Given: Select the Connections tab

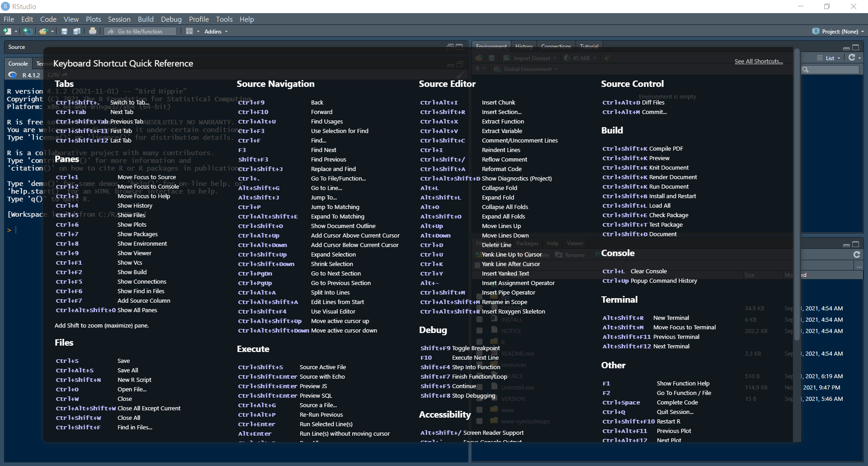Looking at the screenshot, I should pyautogui.click(x=556, y=46).
